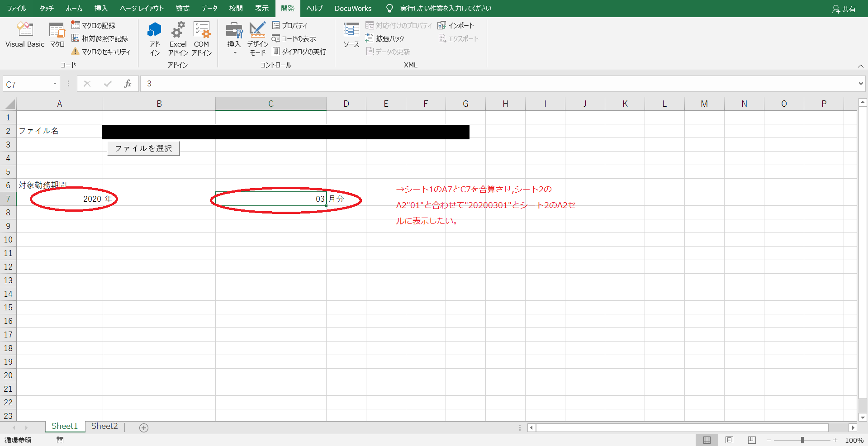Click the 実行したい作業 search box
This screenshot has height=446, width=868.
point(446,8)
